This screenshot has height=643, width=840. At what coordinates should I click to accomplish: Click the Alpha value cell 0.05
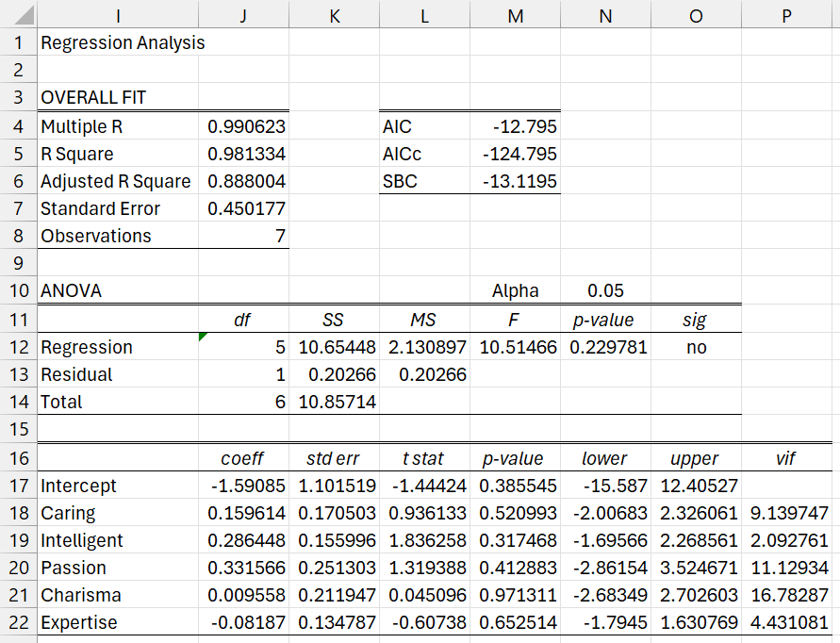coord(605,291)
